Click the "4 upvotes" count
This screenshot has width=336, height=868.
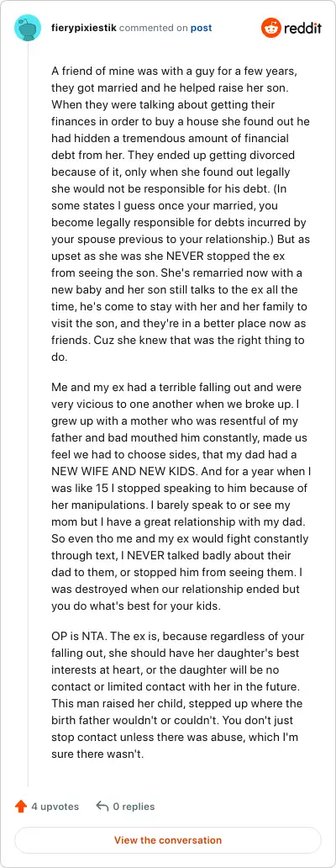pyautogui.click(x=55, y=807)
